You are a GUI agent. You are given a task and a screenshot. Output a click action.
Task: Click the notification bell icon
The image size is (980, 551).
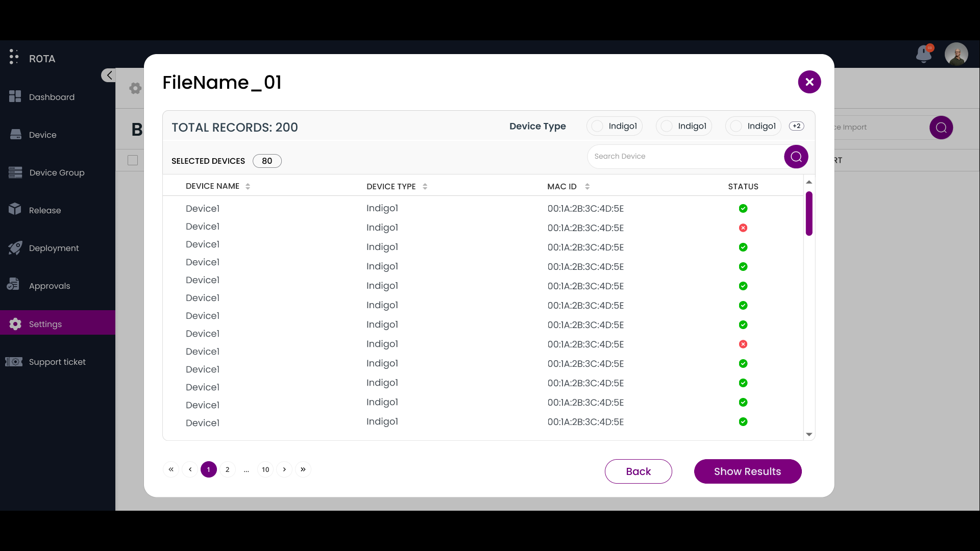pyautogui.click(x=923, y=54)
